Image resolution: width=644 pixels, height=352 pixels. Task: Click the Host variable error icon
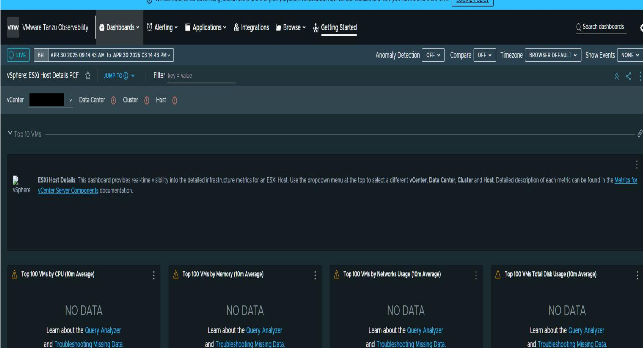[x=175, y=100]
